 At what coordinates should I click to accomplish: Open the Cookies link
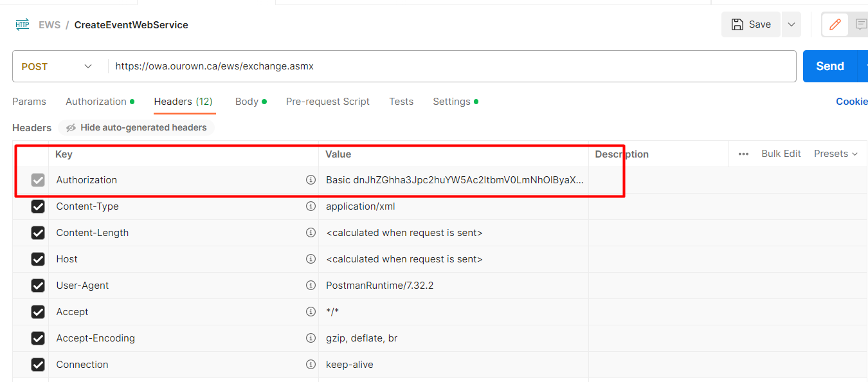pyautogui.click(x=851, y=102)
